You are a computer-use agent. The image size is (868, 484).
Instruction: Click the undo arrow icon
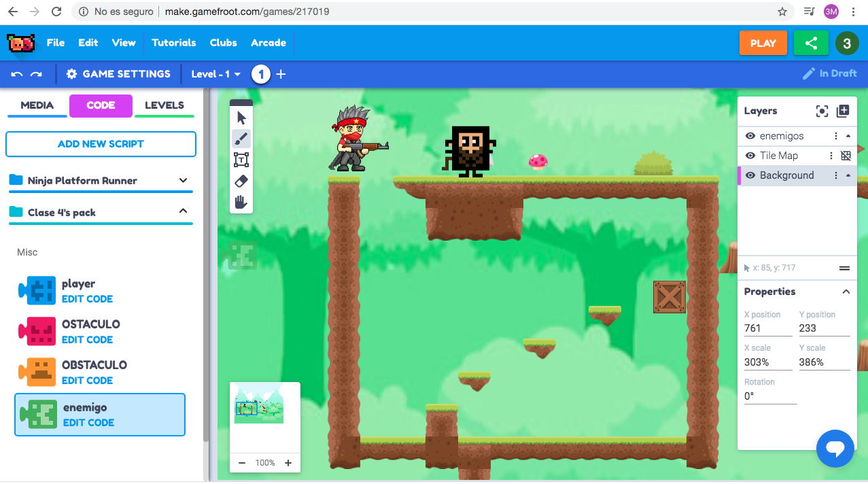pyautogui.click(x=18, y=74)
